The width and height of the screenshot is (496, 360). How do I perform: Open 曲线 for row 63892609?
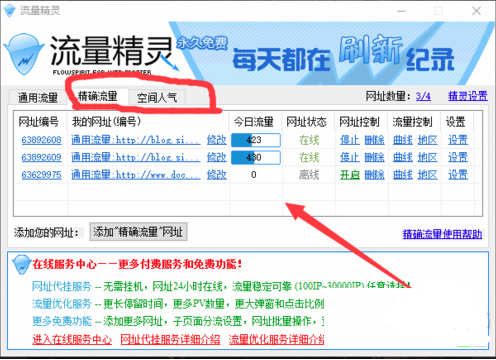point(403,157)
